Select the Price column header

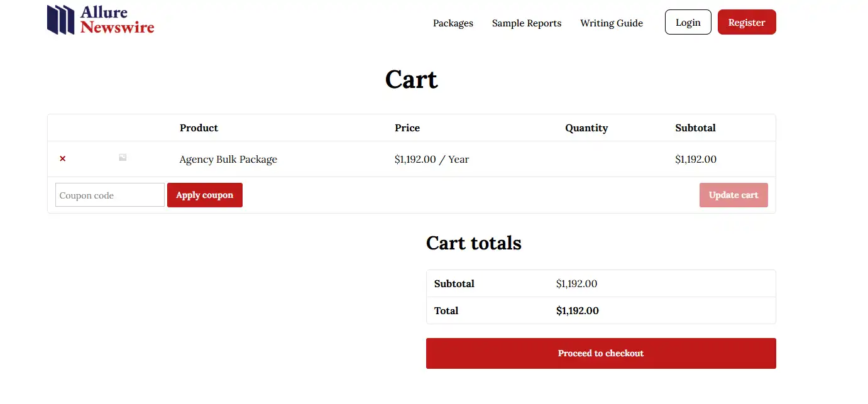click(x=407, y=128)
